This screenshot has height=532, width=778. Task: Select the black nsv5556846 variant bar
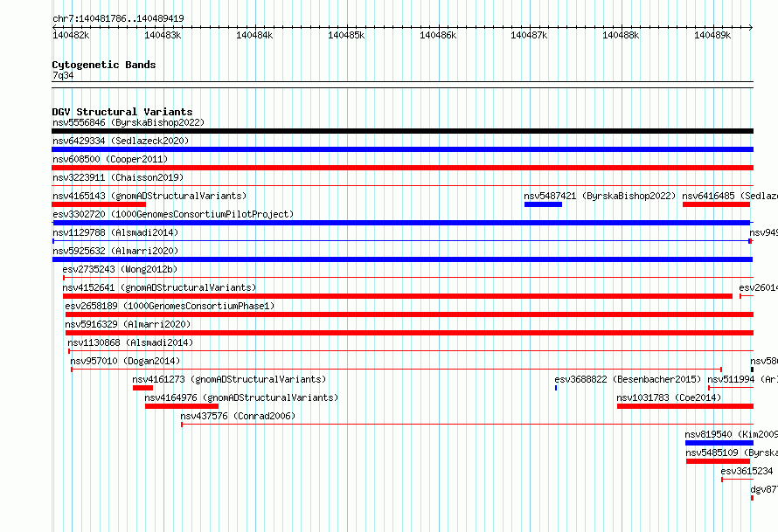(402, 131)
